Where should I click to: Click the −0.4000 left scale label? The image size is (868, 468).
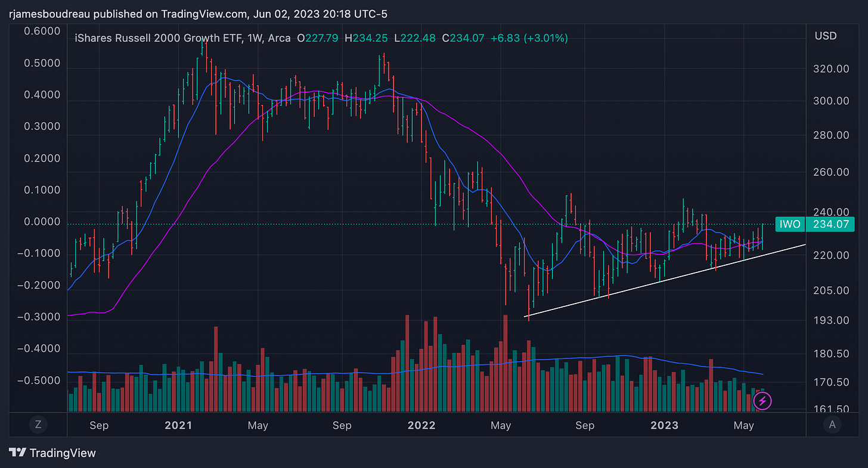click(39, 349)
